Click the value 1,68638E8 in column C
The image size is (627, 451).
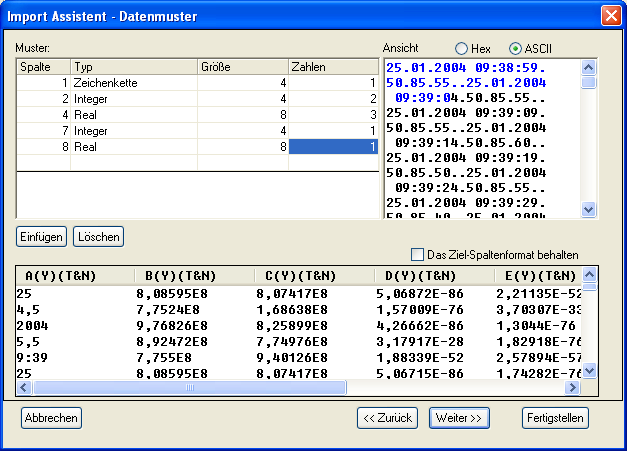(x=292, y=310)
